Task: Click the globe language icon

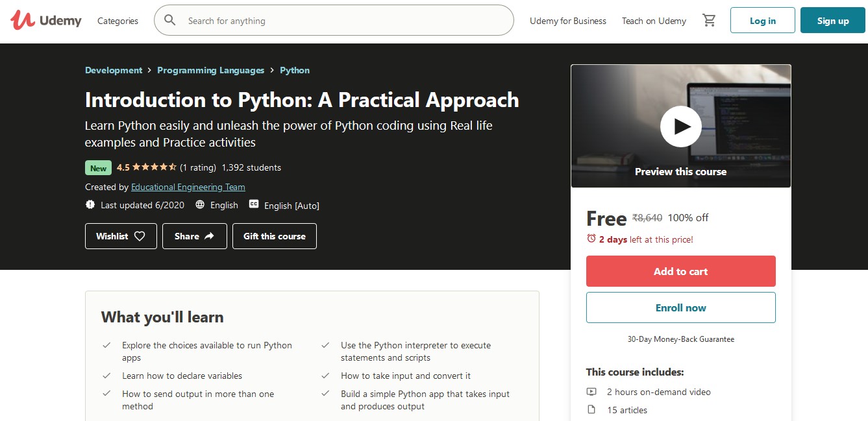Action: click(x=200, y=204)
